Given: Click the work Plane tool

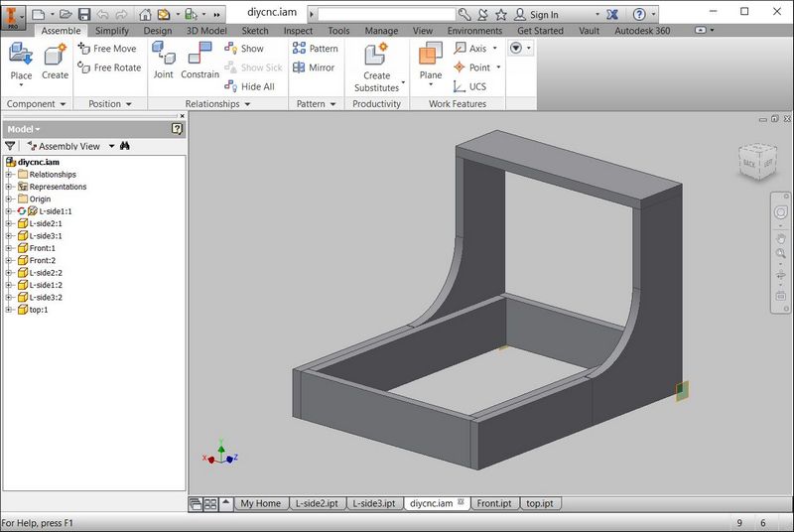Looking at the screenshot, I should pyautogui.click(x=431, y=62).
